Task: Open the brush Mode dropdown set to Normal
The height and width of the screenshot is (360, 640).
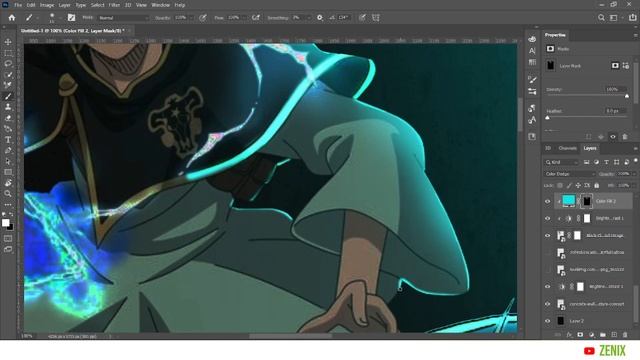Action: 124,18
